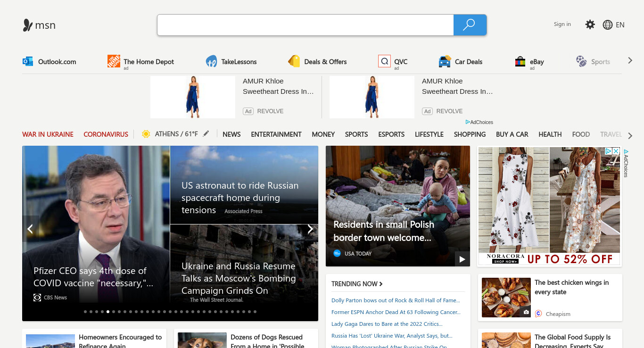Close the Noracora dress ad
This screenshot has height=348, width=644.
(x=616, y=151)
